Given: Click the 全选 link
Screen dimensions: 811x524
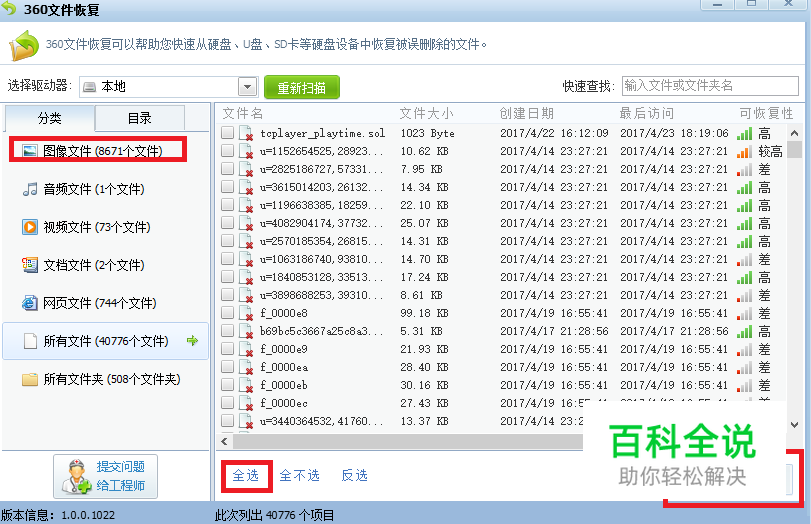Looking at the screenshot, I should (x=246, y=475).
